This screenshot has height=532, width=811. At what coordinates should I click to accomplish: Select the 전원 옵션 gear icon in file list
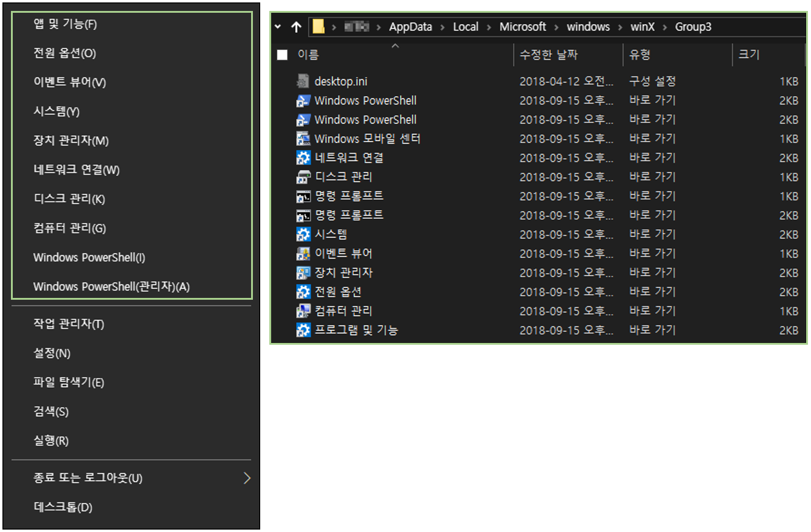(303, 292)
